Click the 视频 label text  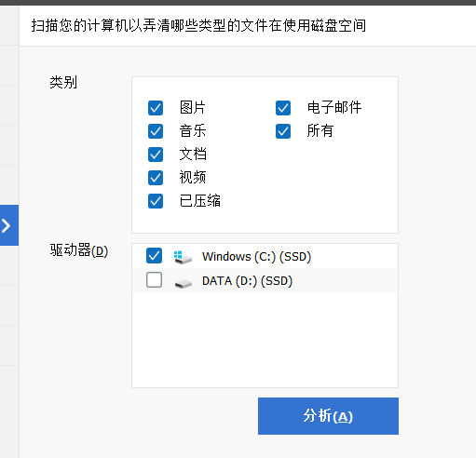(x=193, y=177)
